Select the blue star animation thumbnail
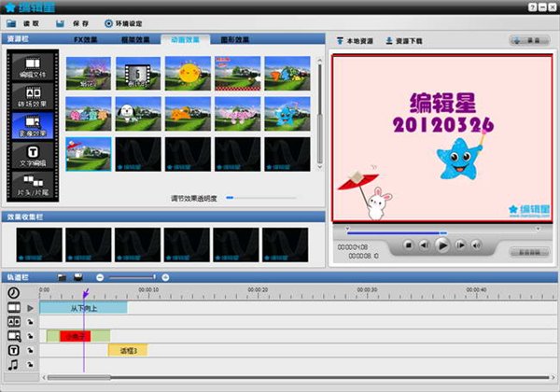The image size is (560, 392). click(287, 114)
